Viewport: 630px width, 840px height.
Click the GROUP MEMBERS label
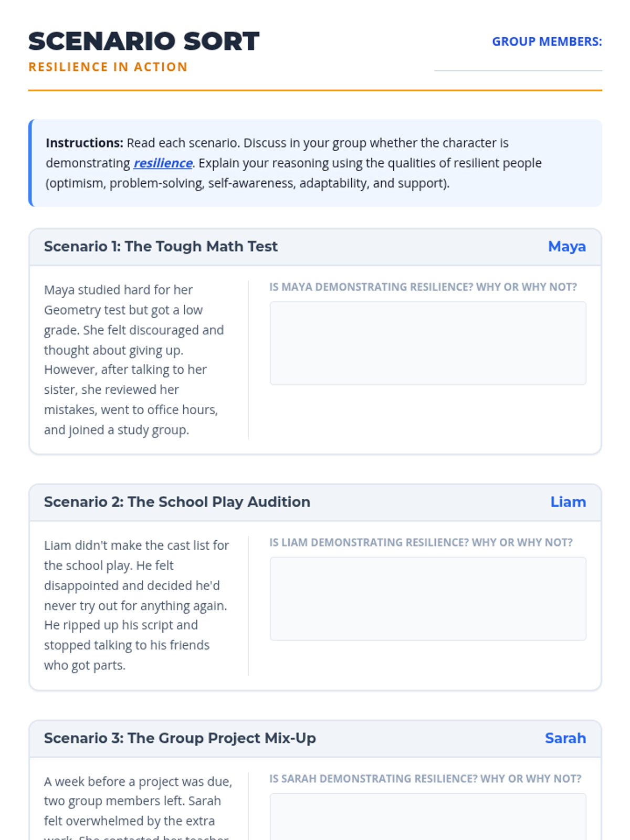coord(547,42)
